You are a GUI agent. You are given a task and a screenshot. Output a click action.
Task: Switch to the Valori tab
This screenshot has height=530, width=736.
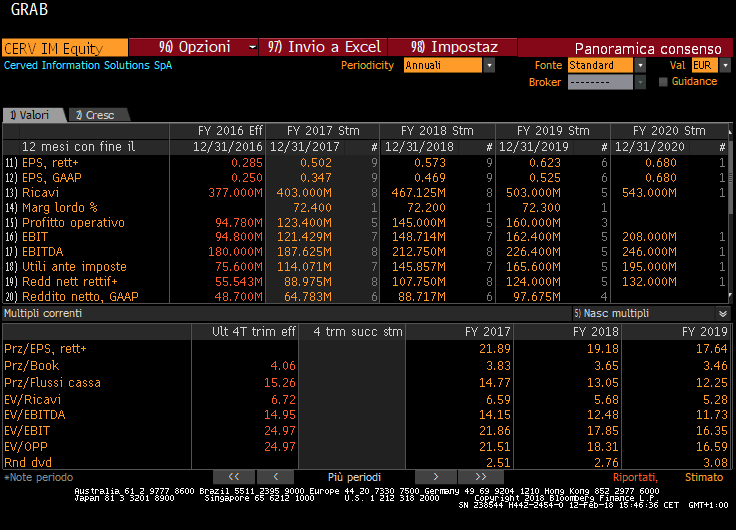pos(30,115)
